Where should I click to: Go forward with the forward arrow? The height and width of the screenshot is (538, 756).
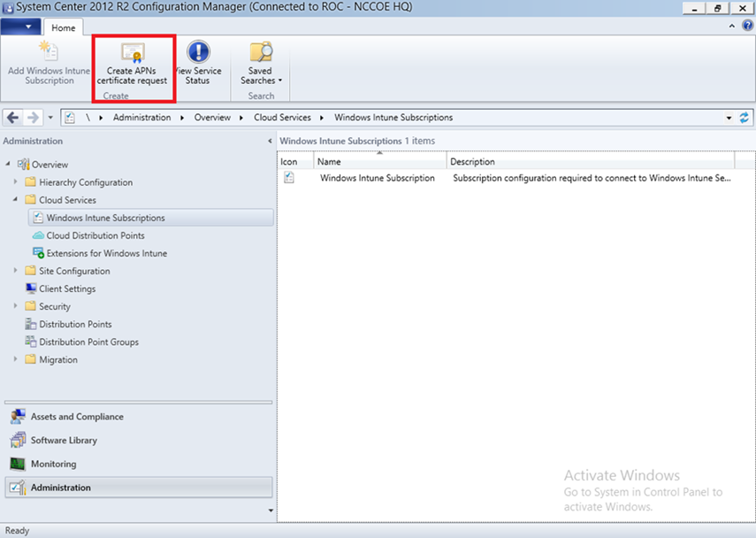[33, 118]
